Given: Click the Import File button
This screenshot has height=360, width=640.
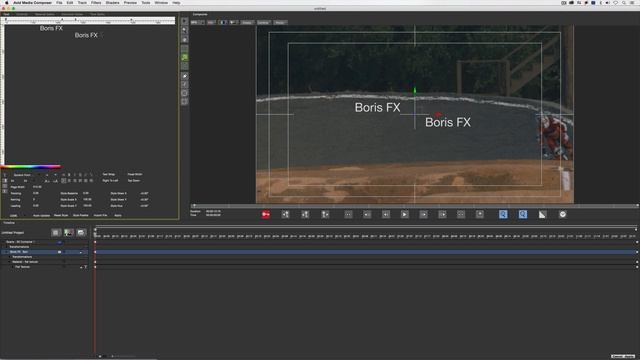Looking at the screenshot, I should [100, 215].
